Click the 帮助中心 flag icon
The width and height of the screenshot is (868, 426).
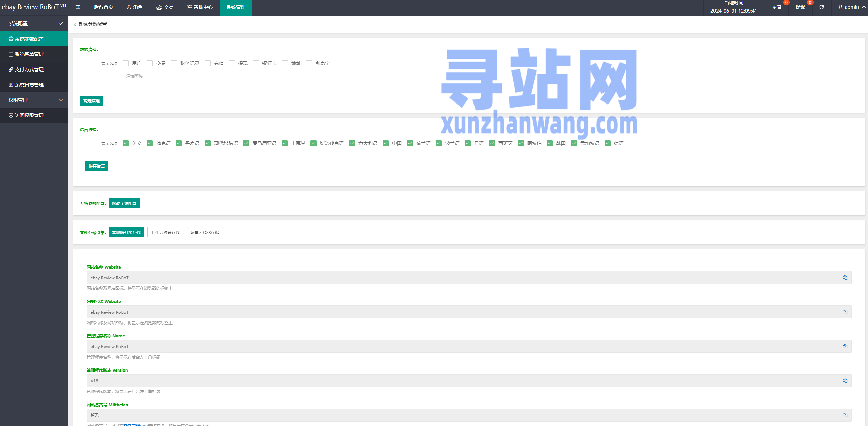pyautogui.click(x=190, y=7)
